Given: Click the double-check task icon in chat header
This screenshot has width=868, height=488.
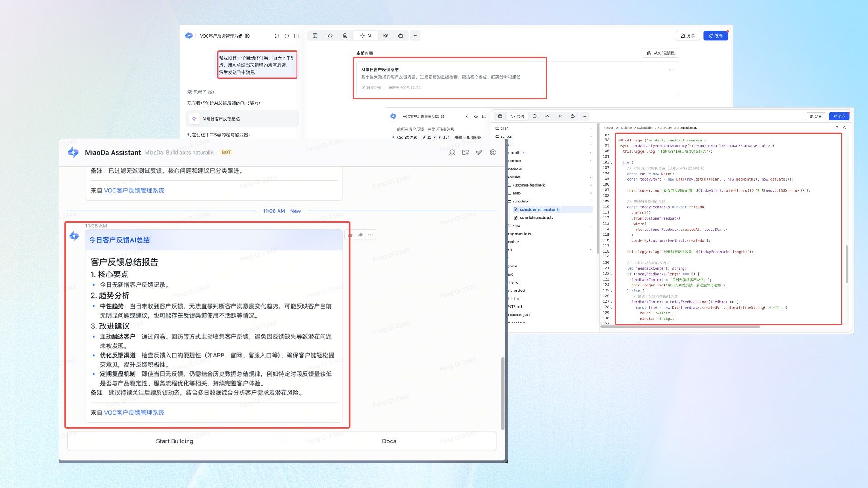Looking at the screenshot, I should coord(479,153).
